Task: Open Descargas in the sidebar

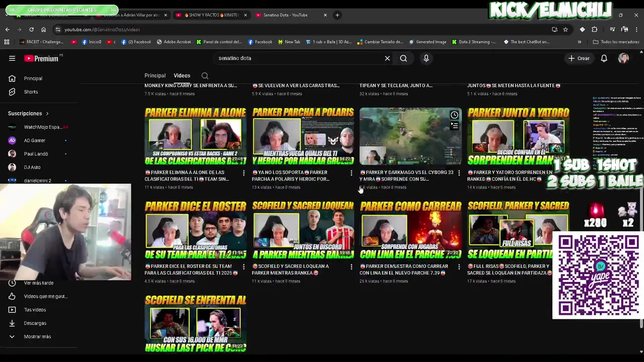Action: coord(35,323)
